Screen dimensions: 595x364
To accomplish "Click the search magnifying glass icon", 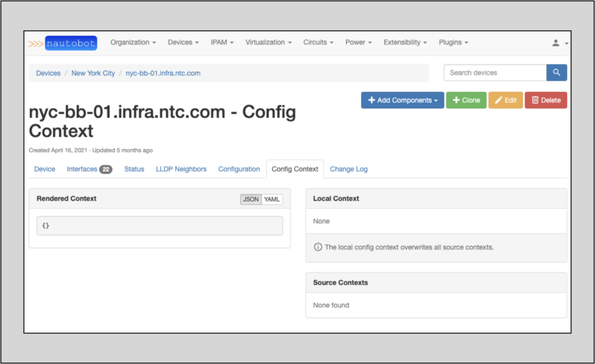I will 556,72.
